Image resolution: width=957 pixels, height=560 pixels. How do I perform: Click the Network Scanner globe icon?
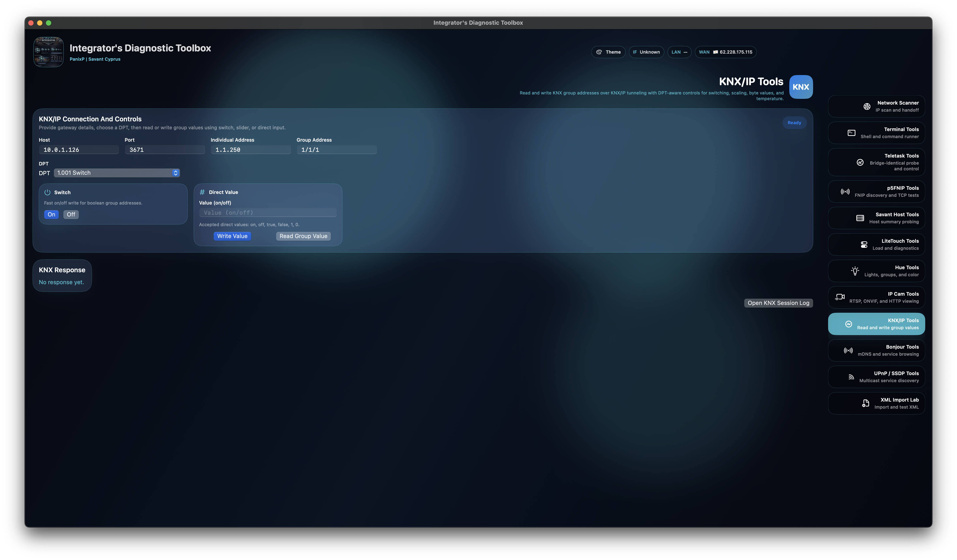(x=867, y=106)
